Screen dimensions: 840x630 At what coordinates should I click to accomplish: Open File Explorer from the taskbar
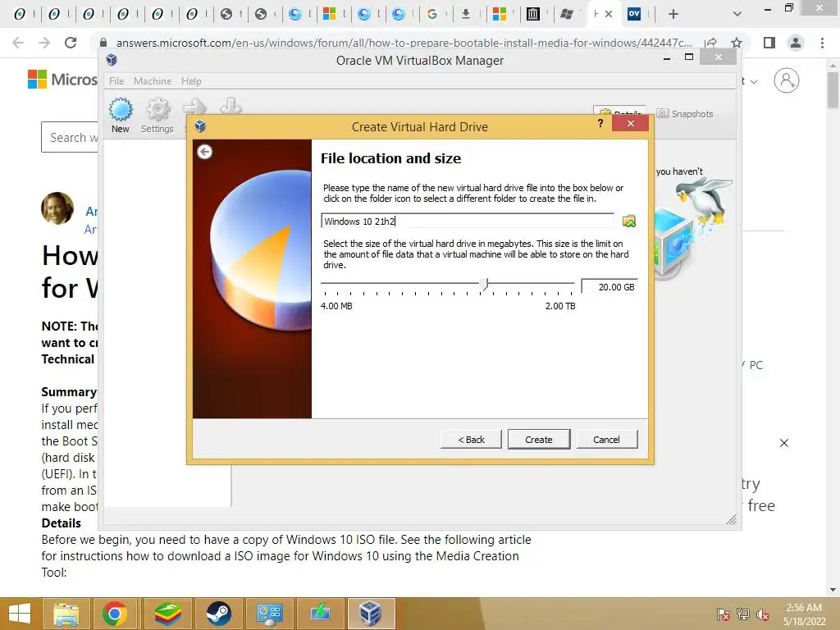(66, 614)
